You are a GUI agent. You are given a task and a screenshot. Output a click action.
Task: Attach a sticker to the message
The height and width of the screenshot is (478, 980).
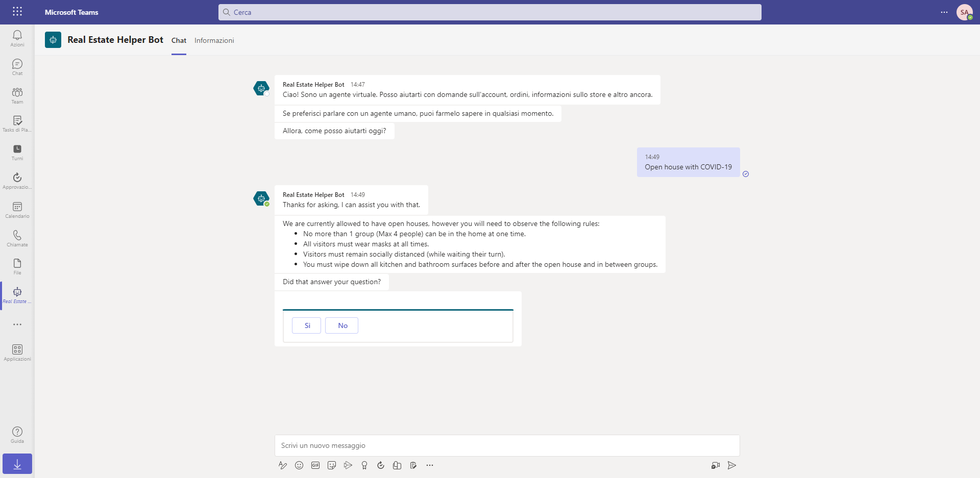(x=332, y=465)
